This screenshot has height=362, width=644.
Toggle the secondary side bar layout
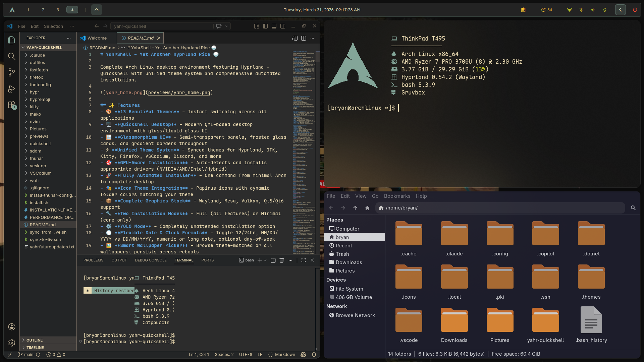pyautogui.click(x=283, y=26)
